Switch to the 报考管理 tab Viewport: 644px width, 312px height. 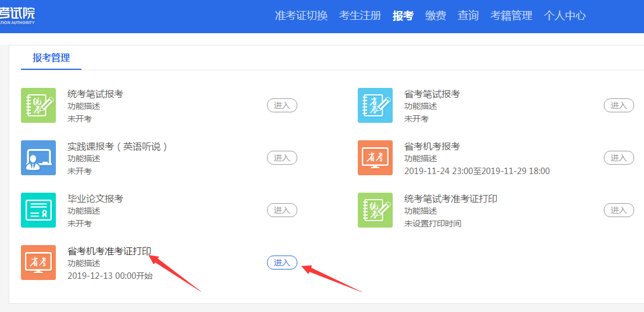pyautogui.click(x=51, y=58)
